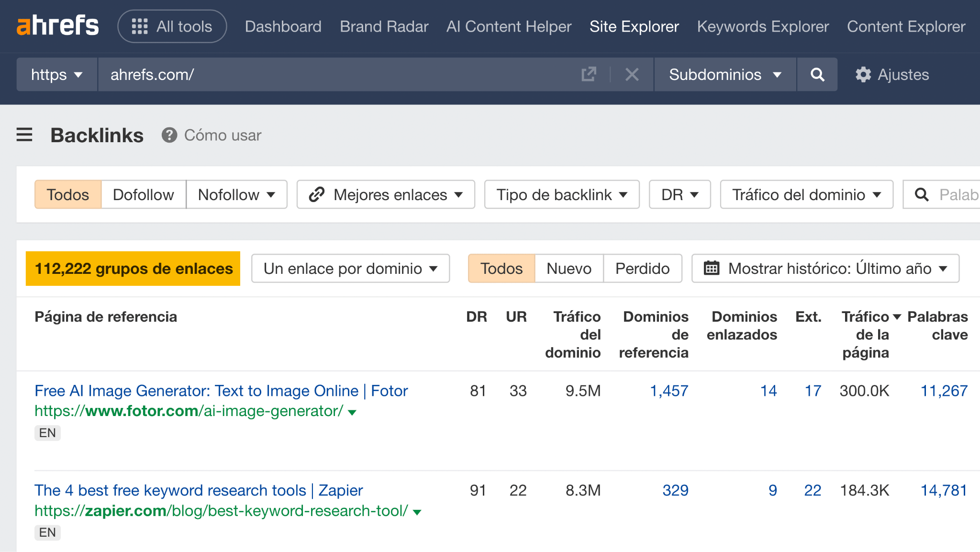Click the 1,457 referring domains value for Fotor
Image resolution: width=980 pixels, height=552 pixels.
click(669, 391)
